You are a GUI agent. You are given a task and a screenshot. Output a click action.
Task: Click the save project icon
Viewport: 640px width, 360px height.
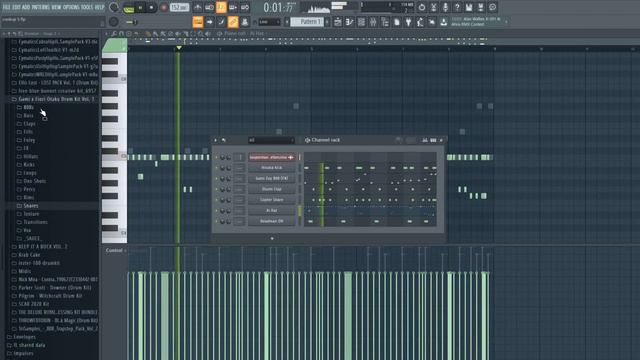[469, 7]
